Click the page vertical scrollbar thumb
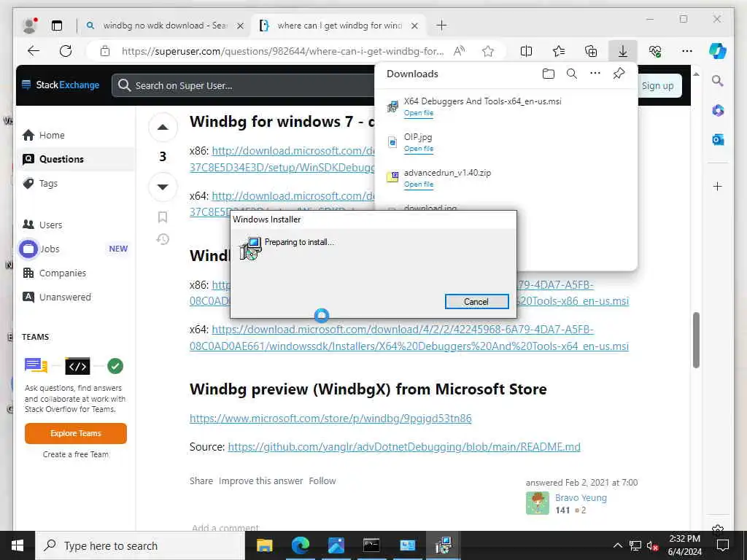The height and width of the screenshot is (560, 747). click(x=696, y=340)
